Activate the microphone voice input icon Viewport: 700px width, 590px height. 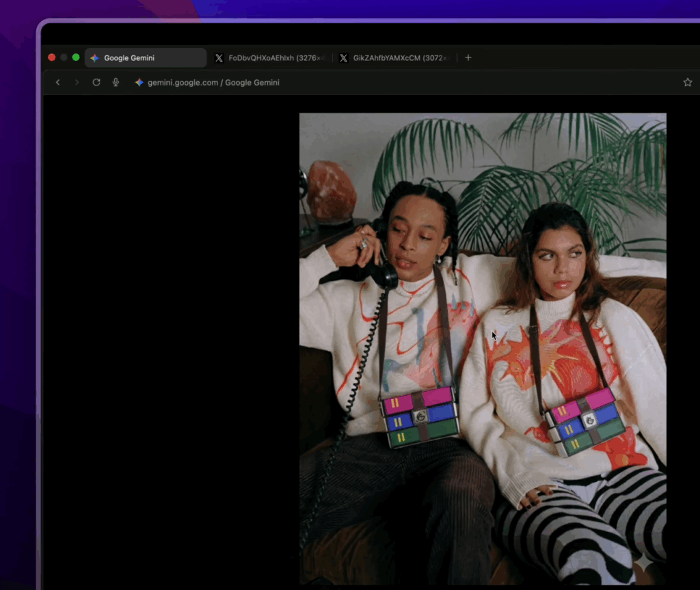point(116,82)
